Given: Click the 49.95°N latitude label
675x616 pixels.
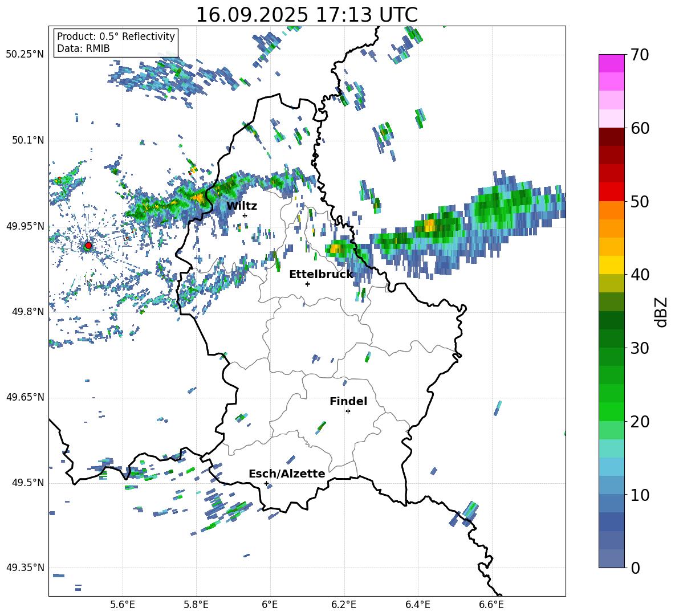Looking at the screenshot, I should (25, 226).
